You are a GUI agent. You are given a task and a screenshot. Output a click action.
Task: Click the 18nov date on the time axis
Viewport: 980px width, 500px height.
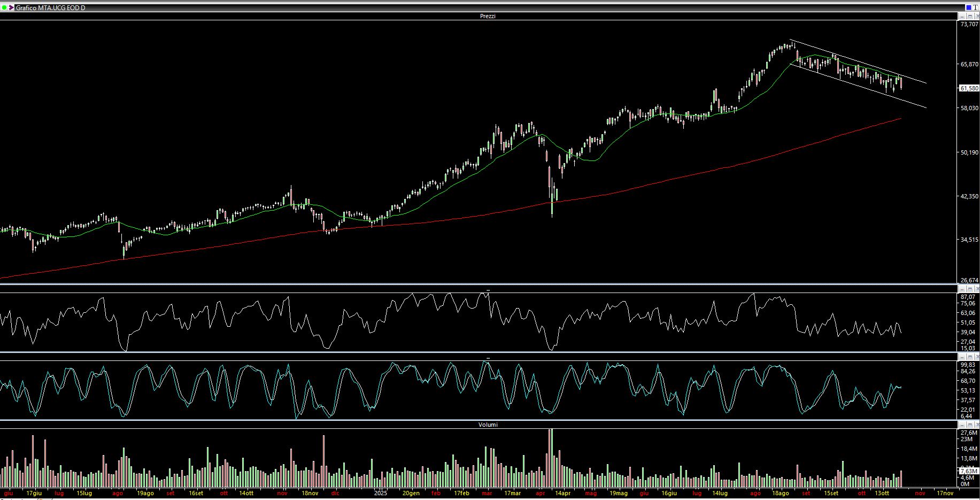310,493
